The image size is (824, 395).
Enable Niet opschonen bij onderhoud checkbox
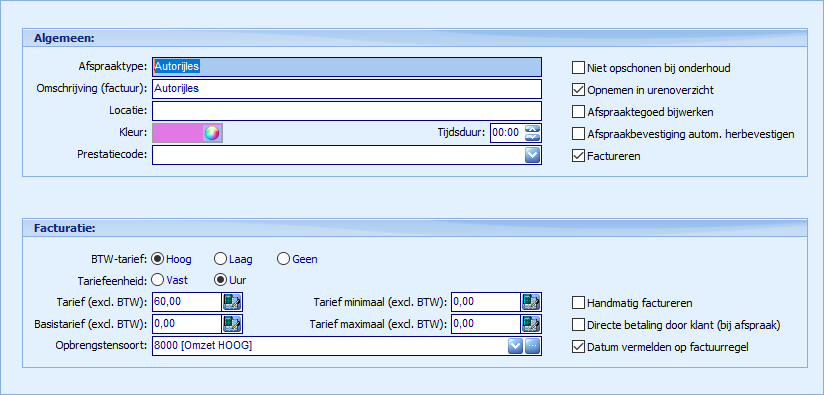[578, 68]
